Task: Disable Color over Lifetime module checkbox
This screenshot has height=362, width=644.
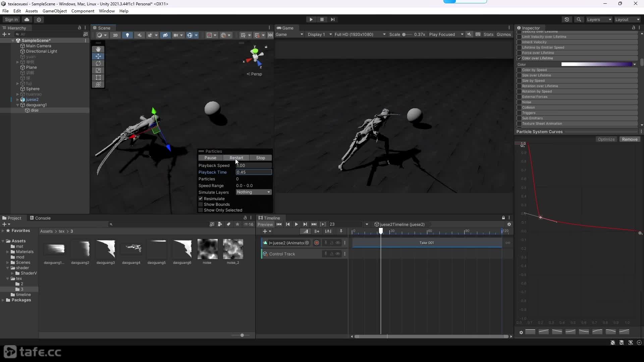Action: [x=519, y=58]
